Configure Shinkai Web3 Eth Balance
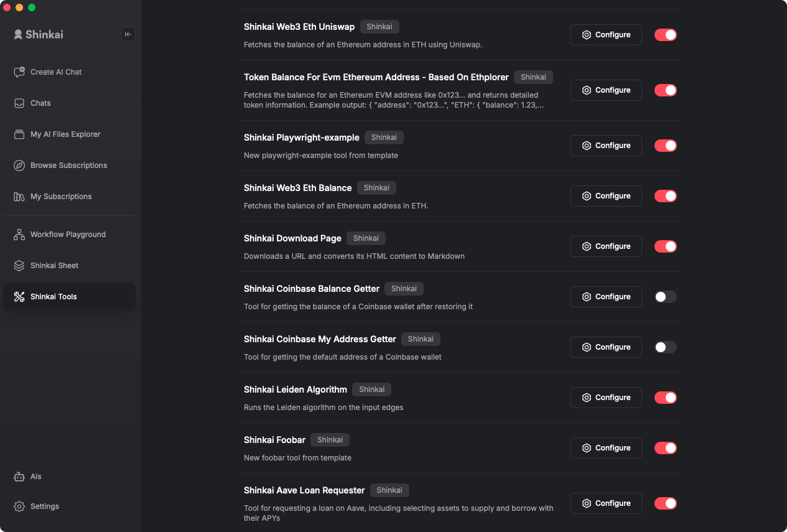The image size is (787, 532). point(606,196)
